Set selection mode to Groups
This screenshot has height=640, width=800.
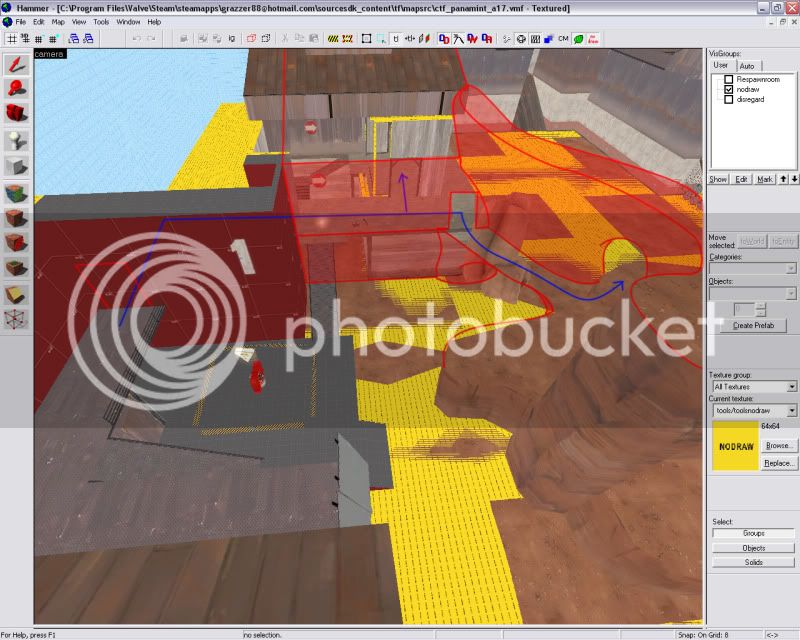coord(754,533)
